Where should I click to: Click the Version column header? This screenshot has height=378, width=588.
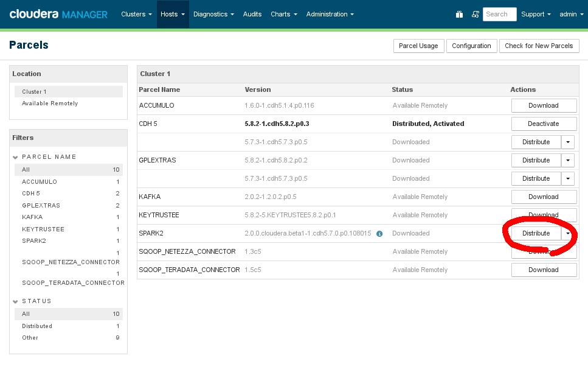tap(258, 89)
